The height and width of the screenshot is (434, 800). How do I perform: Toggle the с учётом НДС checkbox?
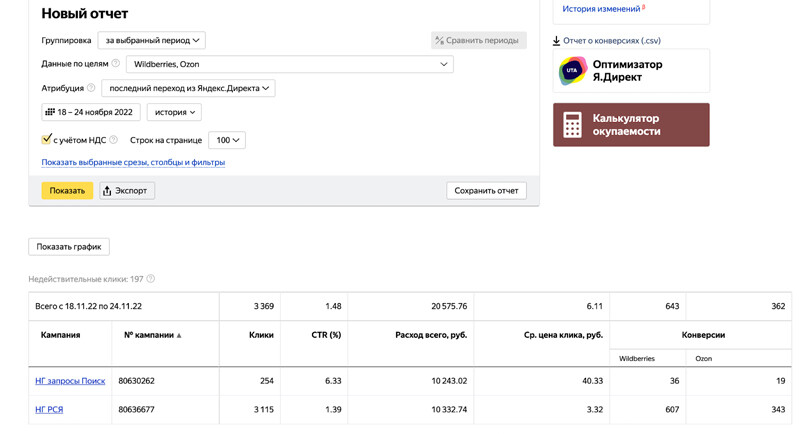coord(46,139)
